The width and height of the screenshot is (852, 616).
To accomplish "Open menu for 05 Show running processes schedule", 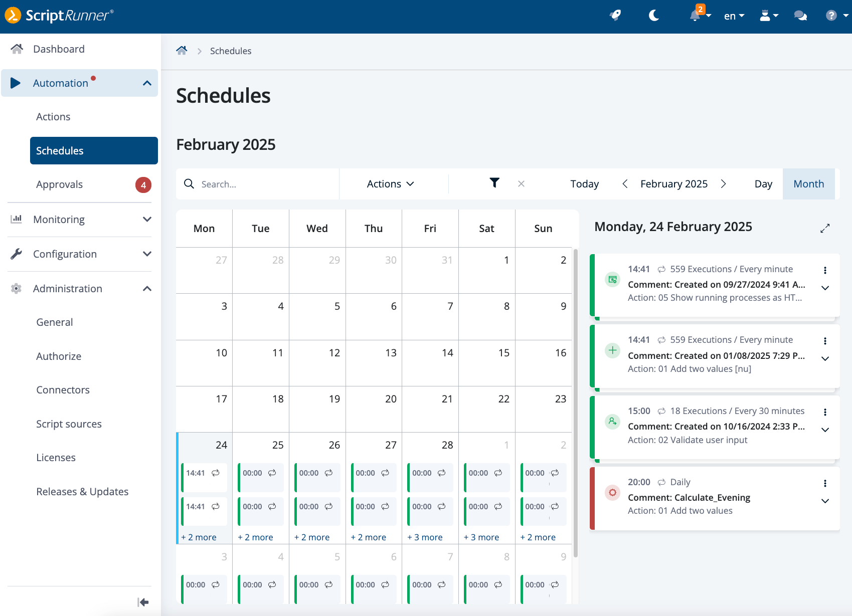I will click(x=825, y=270).
